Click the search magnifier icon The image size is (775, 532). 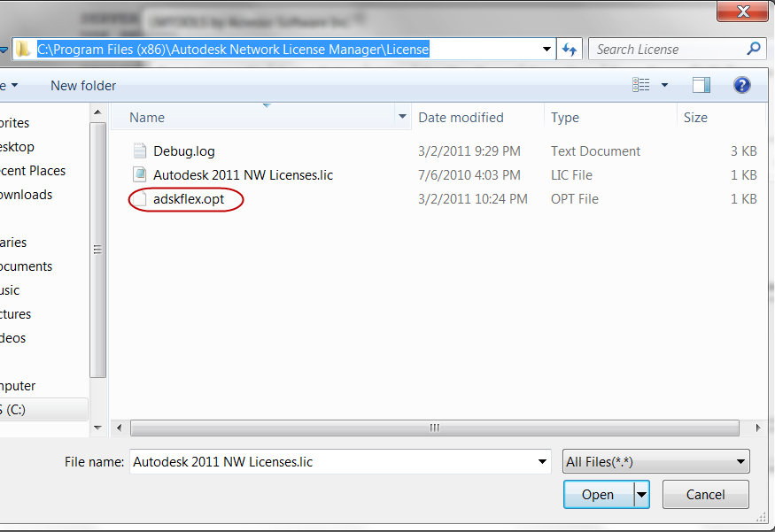(753, 49)
